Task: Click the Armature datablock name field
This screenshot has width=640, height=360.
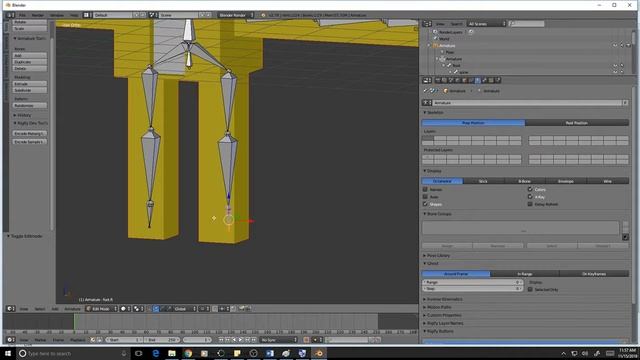Action: point(527,103)
